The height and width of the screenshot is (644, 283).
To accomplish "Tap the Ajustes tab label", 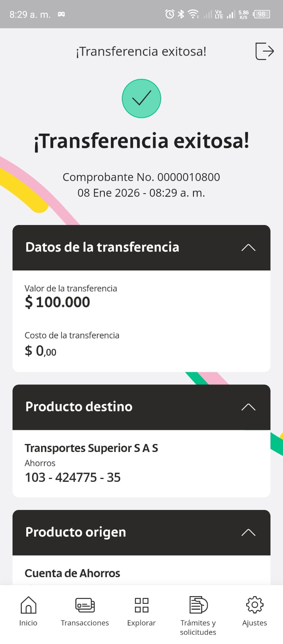I will click(x=254, y=623).
